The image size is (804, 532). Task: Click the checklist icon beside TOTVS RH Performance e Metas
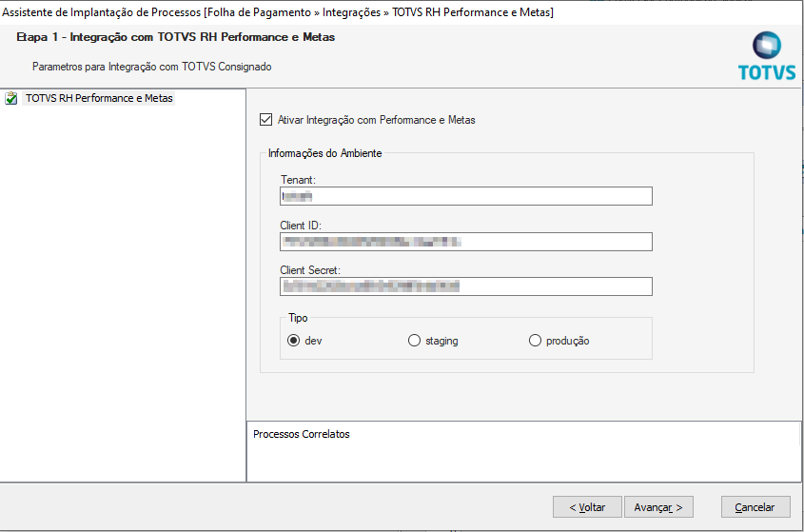pyautogui.click(x=11, y=98)
